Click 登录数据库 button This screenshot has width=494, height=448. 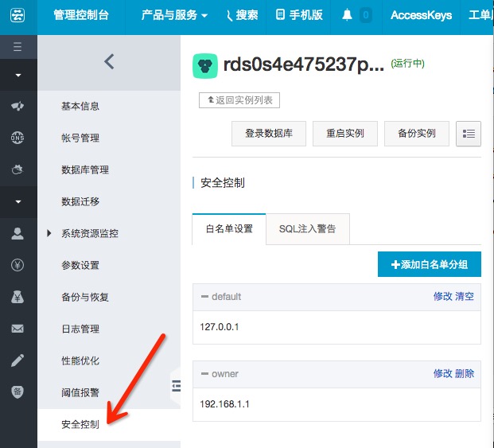[x=269, y=133]
